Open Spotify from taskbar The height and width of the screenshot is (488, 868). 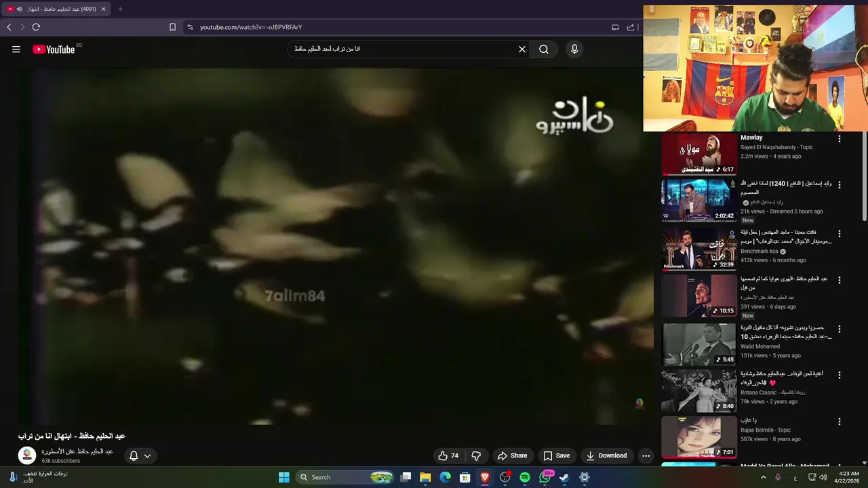coord(525,477)
